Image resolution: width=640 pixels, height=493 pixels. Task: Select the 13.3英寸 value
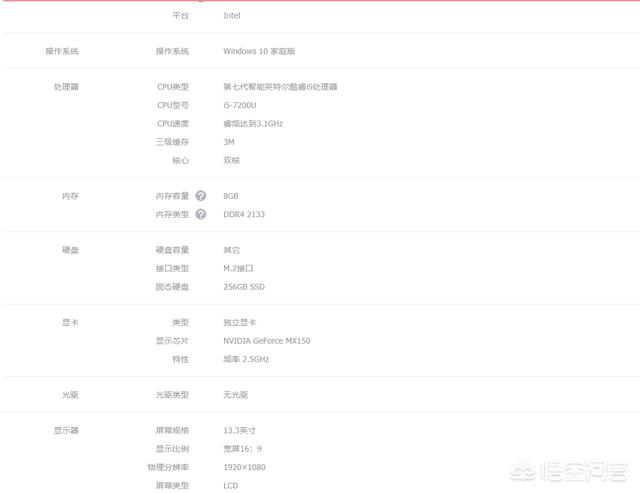(240, 430)
